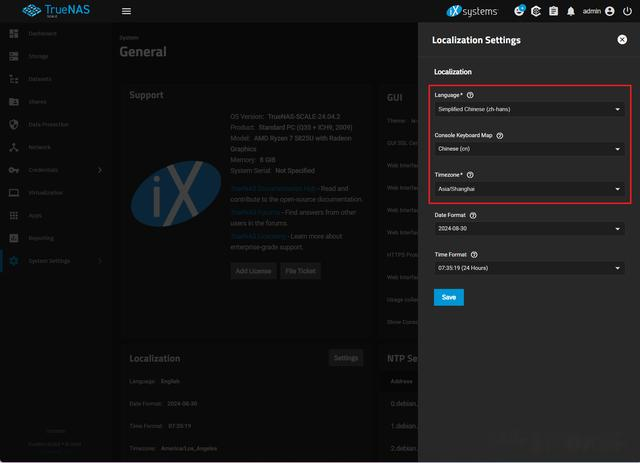Go to Dashboard in sidebar
Viewport: 640px width, 463px height.
click(x=42, y=33)
